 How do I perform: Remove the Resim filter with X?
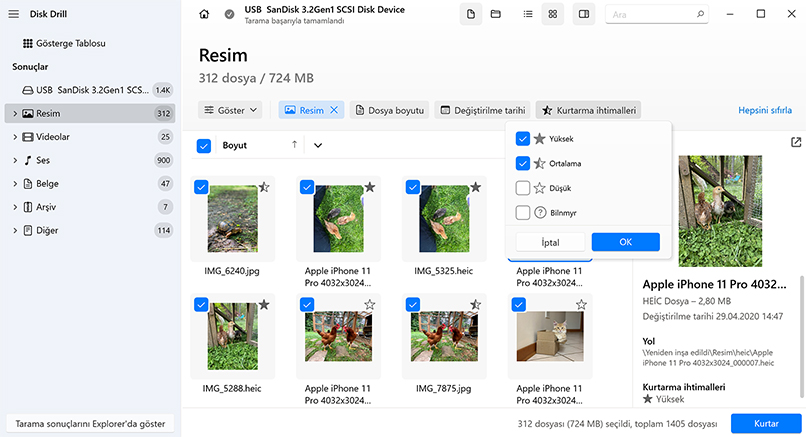[x=334, y=110]
